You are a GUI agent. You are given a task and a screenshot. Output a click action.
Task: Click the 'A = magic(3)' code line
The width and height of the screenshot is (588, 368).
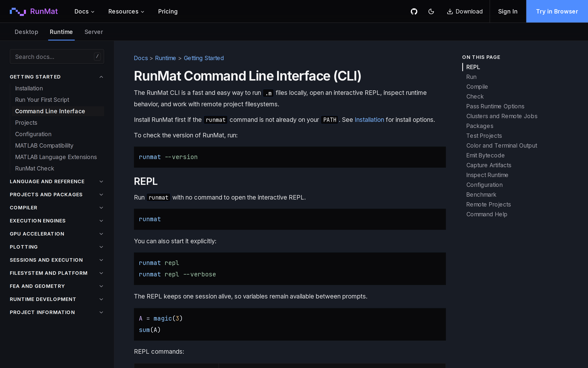point(161,318)
